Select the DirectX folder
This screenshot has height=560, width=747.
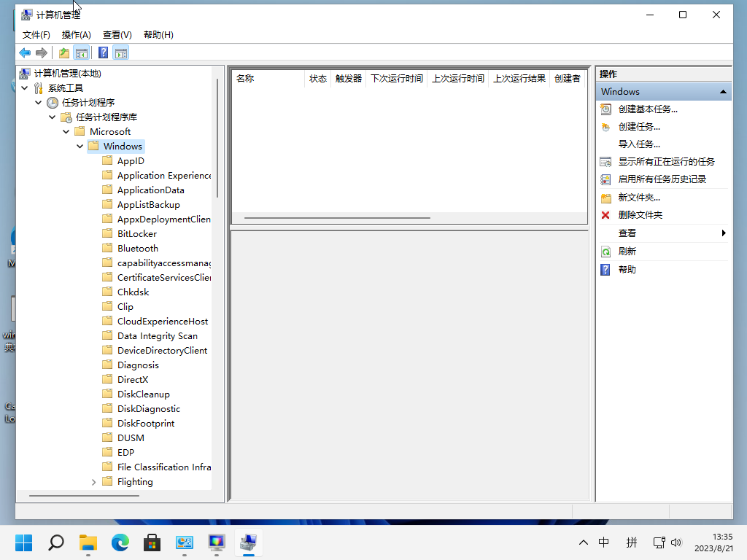pos(133,379)
